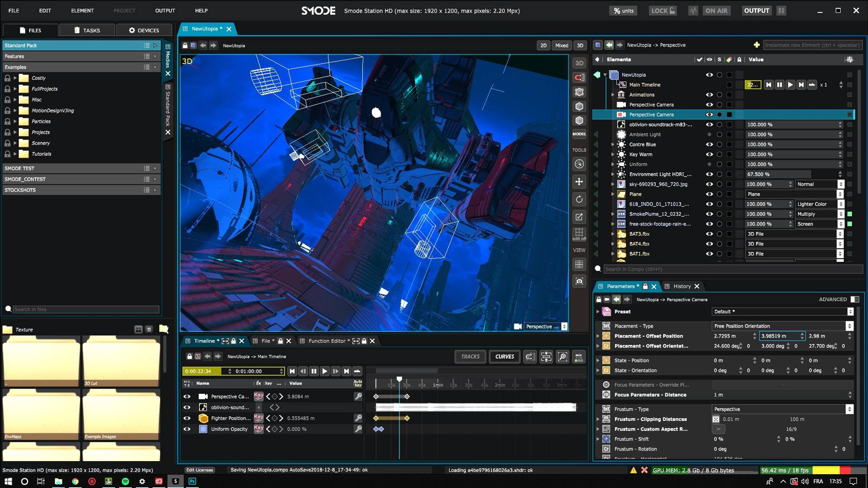Toggle visibility of the Contre Blue light
This screenshot has width=868, height=488.
tap(709, 144)
